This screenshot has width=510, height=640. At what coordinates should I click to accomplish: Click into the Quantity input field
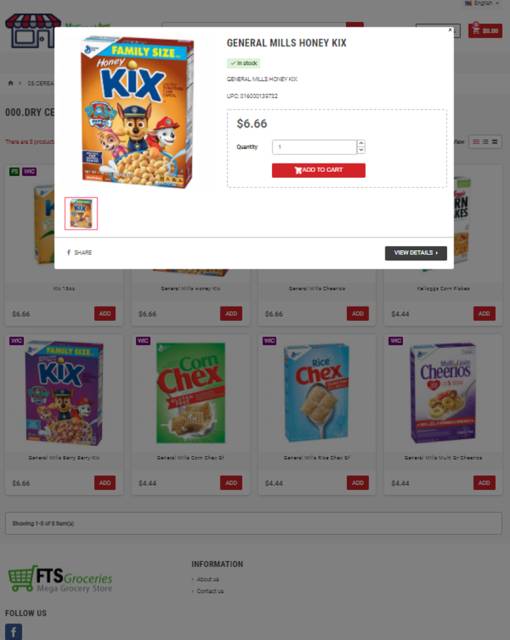(x=314, y=147)
